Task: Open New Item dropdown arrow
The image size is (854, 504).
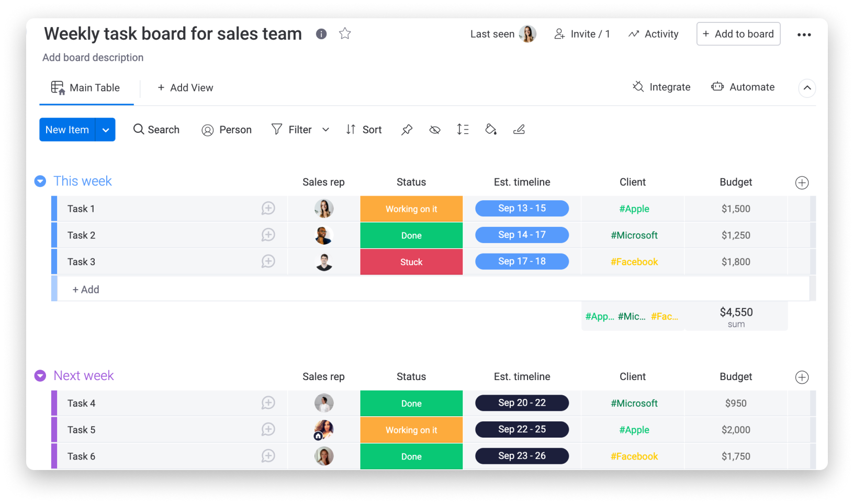Action: [x=106, y=130]
